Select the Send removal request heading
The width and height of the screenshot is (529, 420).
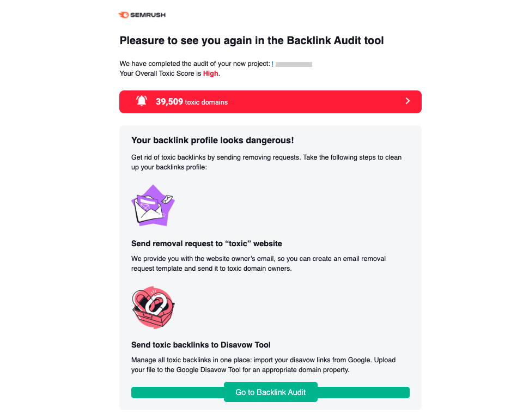(x=206, y=244)
